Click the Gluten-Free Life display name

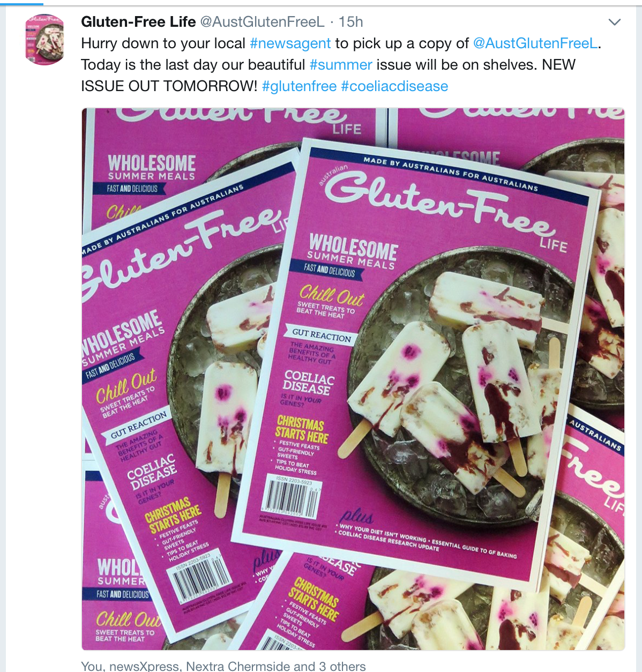[138, 22]
